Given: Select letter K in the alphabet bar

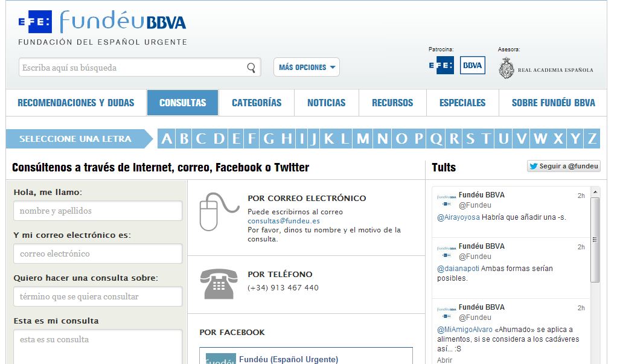Looking at the screenshot, I should pyautogui.click(x=328, y=139).
